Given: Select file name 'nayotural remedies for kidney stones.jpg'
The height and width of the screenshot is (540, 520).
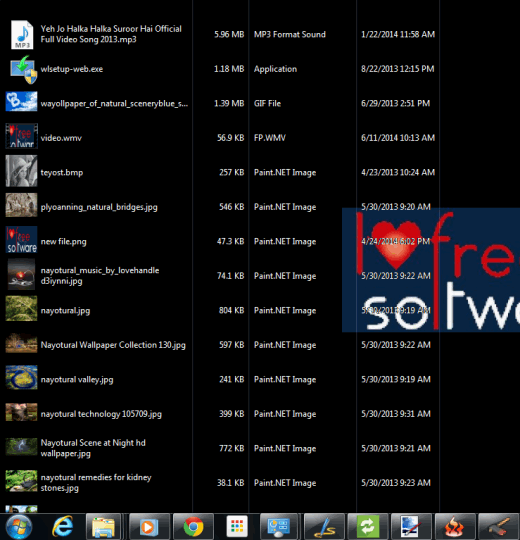Looking at the screenshot, I should 96,482.
